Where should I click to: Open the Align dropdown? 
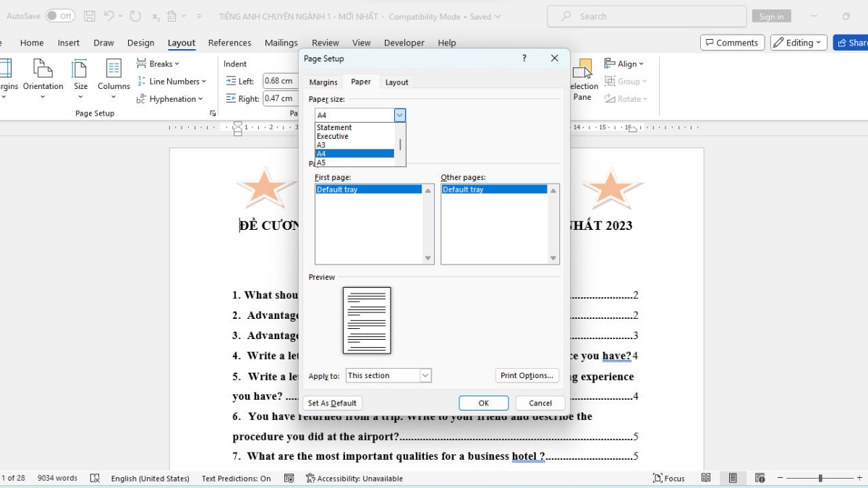(x=625, y=64)
